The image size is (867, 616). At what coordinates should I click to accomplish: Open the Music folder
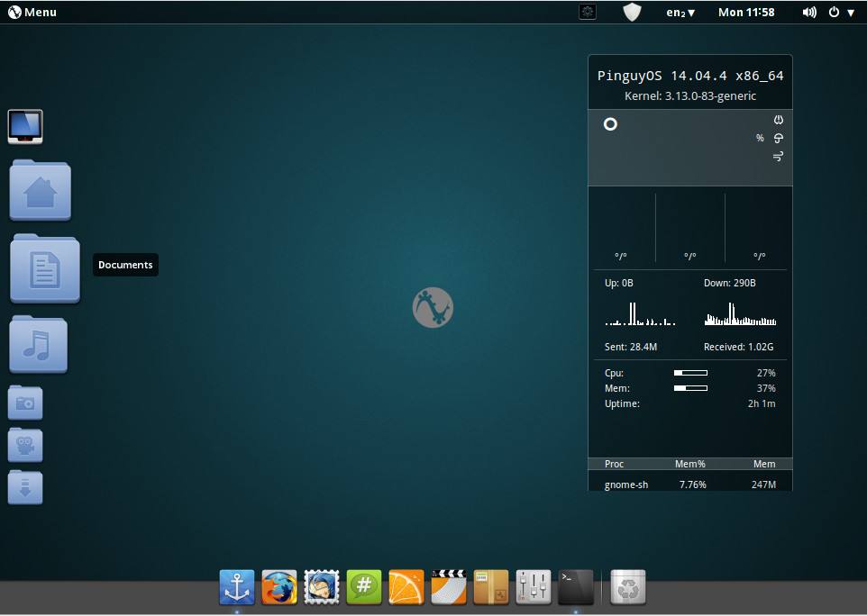click(39, 344)
